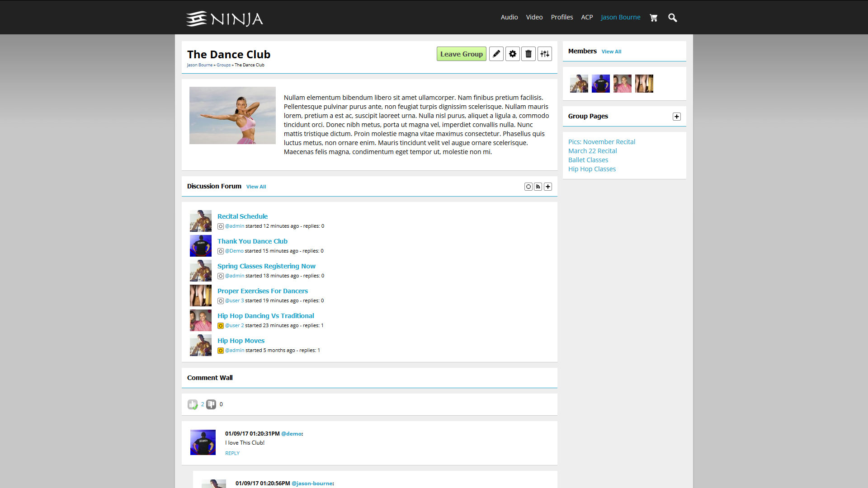Open Jason Bourne user menu
Viewport: 868px width, 488px height.
click(620, 17)
